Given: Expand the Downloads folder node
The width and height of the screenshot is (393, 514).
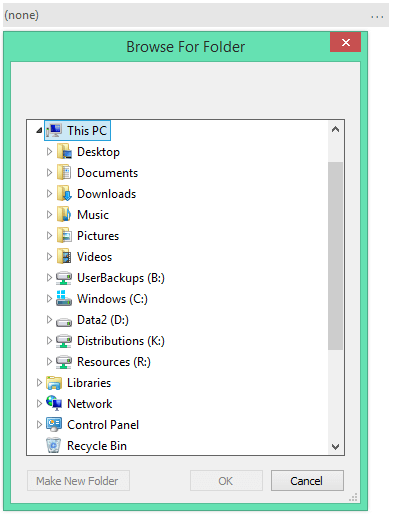Looking at the screenshot, I should tap(49, 194).
